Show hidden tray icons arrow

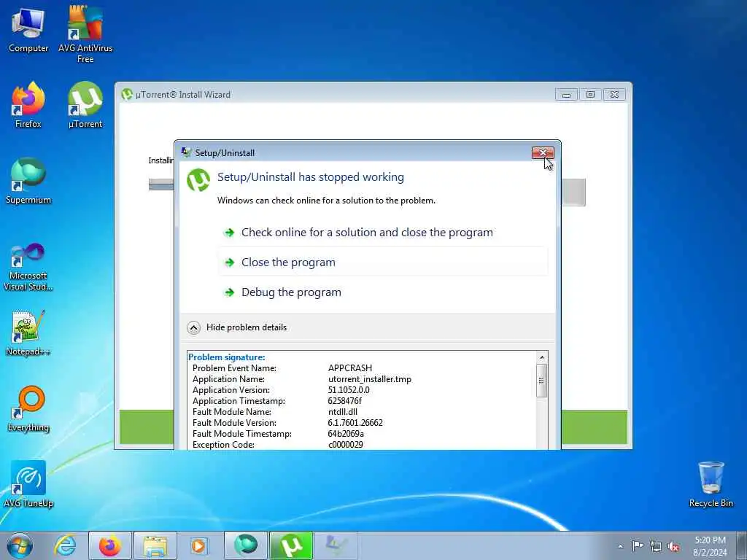(620, 546)
